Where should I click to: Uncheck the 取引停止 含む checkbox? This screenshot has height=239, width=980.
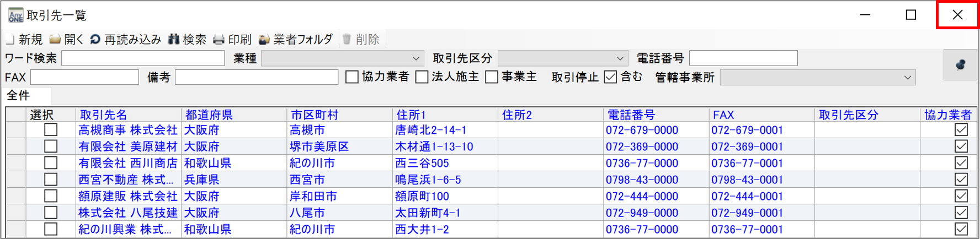click(x=610, y=77)
